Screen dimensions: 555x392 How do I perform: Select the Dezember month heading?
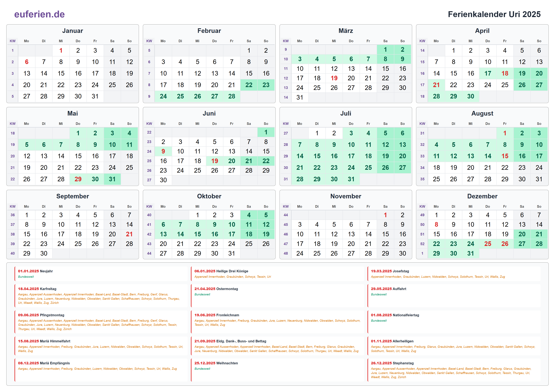pos(482,196)
